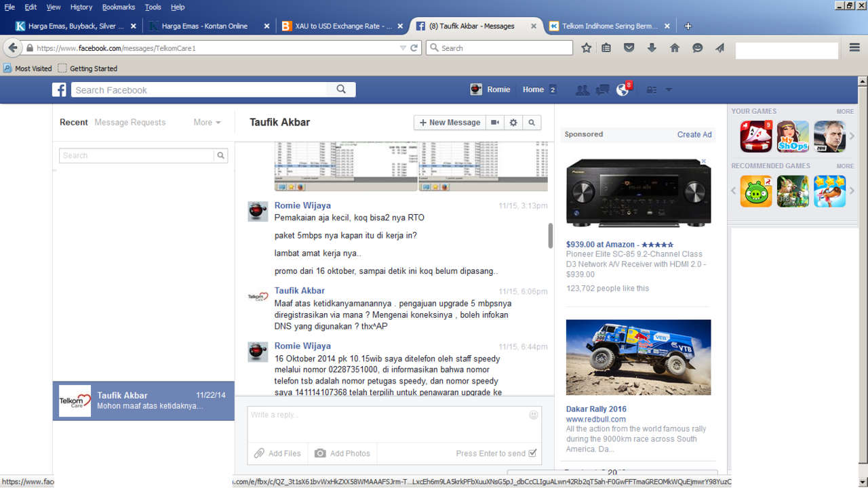Open the friend requests icon
The image size is (868, 488).
pos(582,89)
